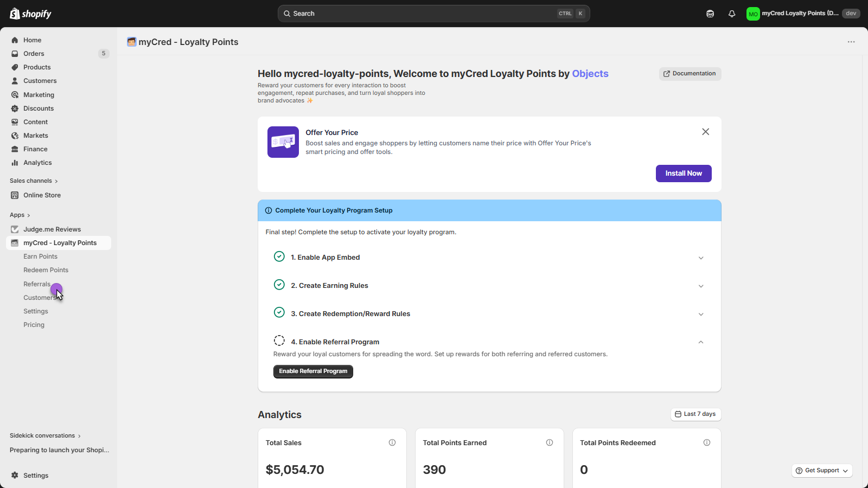Click the Shopify logo
Screen dimensions: 868x488
[x=30, y=14]
